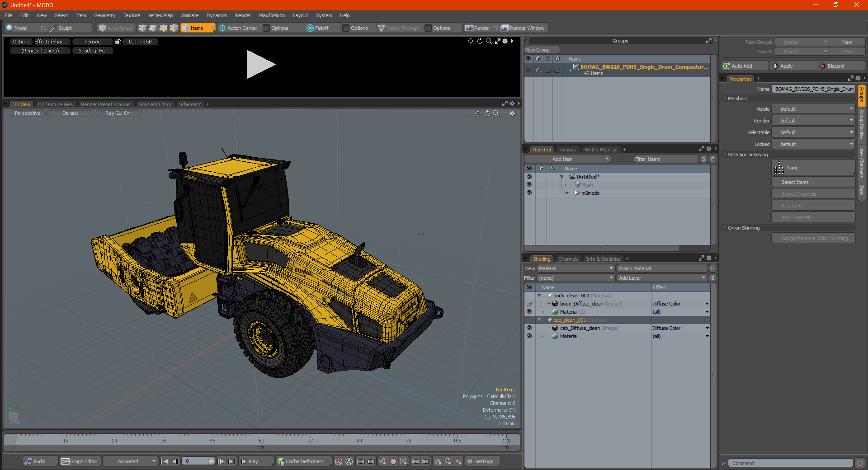Viewport: 868px width, 470px height.
Task: Open the Animated keying dropdown
Action: (x=130, y=461)
